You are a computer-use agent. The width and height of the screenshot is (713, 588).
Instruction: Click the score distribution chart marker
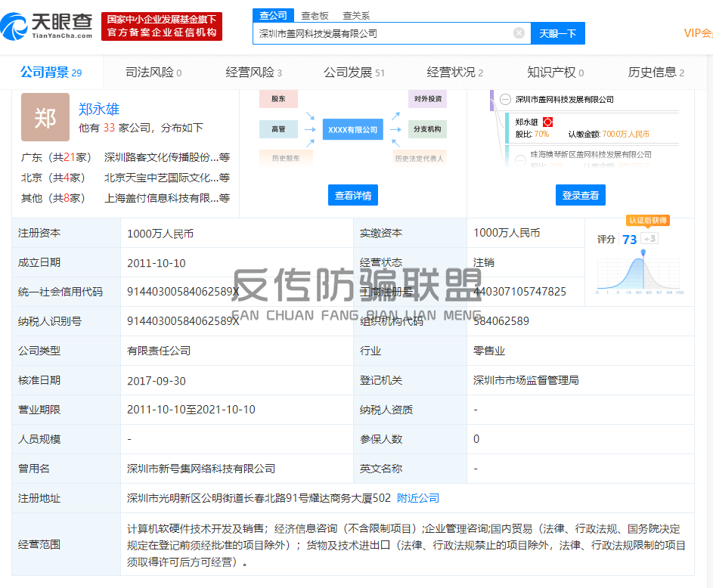(643, 252)
